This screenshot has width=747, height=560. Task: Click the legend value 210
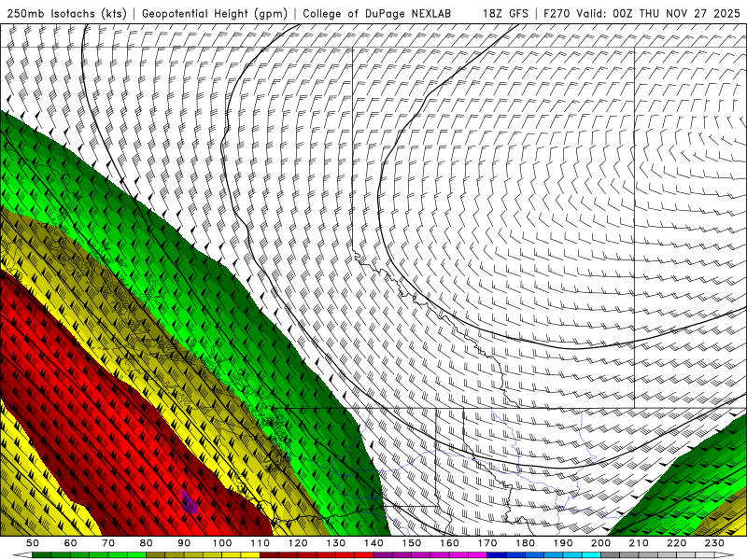click(639, 543)
